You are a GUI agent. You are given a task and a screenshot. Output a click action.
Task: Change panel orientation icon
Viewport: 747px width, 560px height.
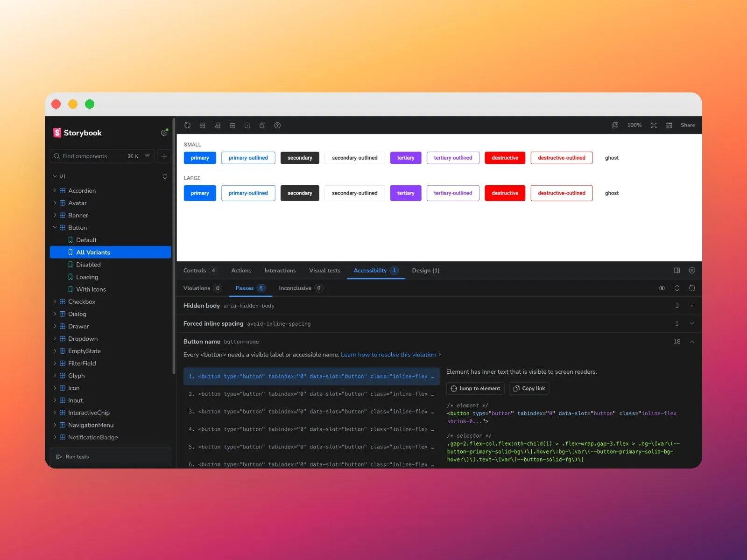click(677, 270)
